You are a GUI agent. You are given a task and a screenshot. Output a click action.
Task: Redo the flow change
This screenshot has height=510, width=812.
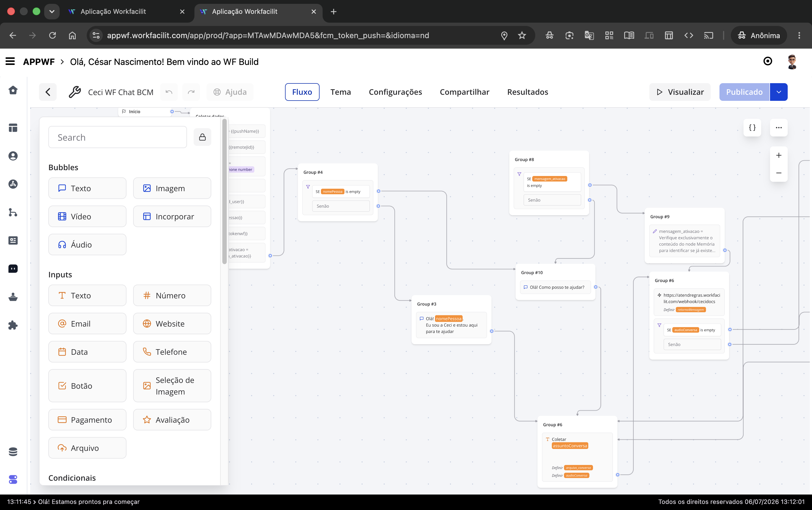191,92
